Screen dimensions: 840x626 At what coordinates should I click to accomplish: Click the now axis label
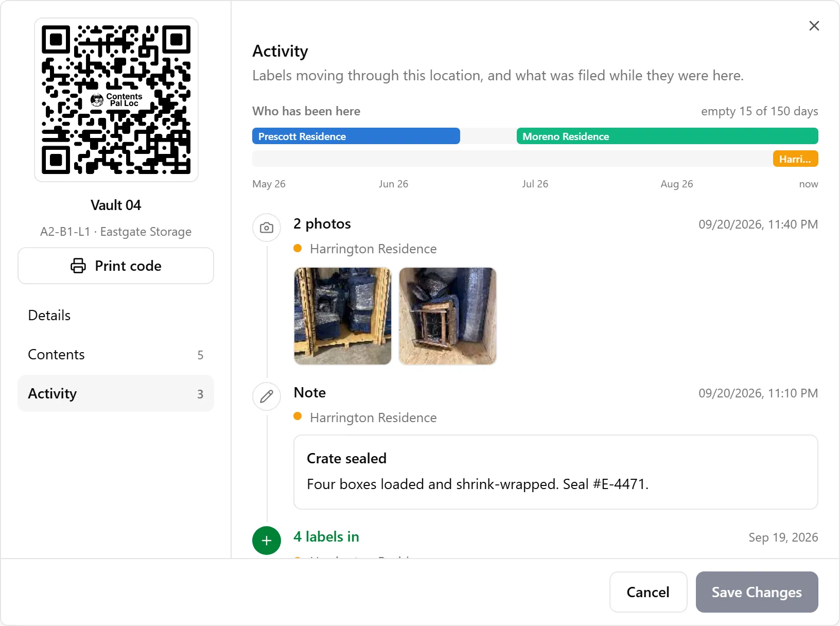tap(809, 184)
